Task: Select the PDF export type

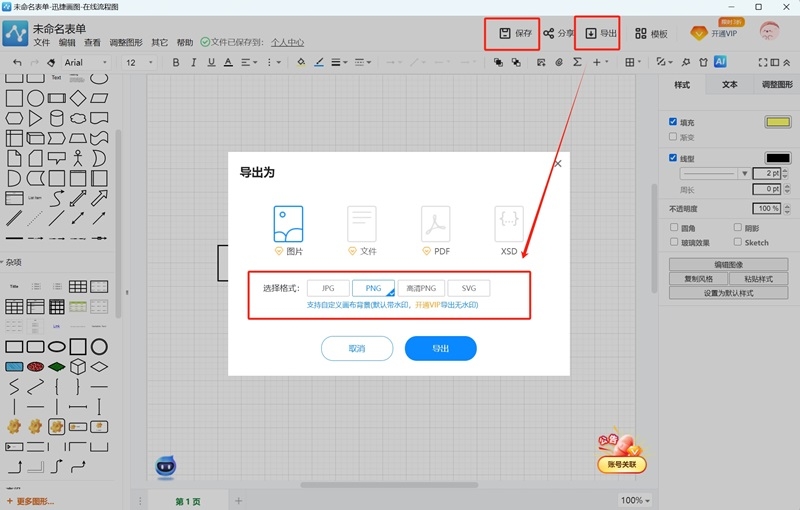Action: click(x=436, y=231)
